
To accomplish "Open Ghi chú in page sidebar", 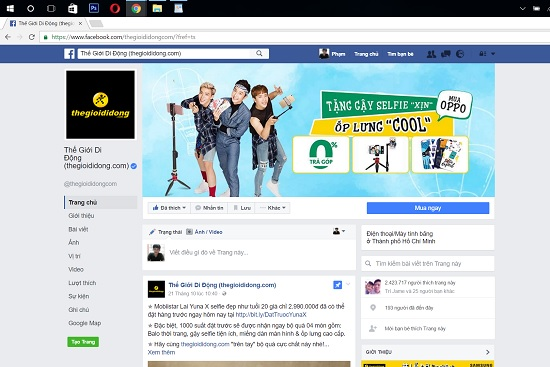I will pyautogui.click(x=79, y=309).
